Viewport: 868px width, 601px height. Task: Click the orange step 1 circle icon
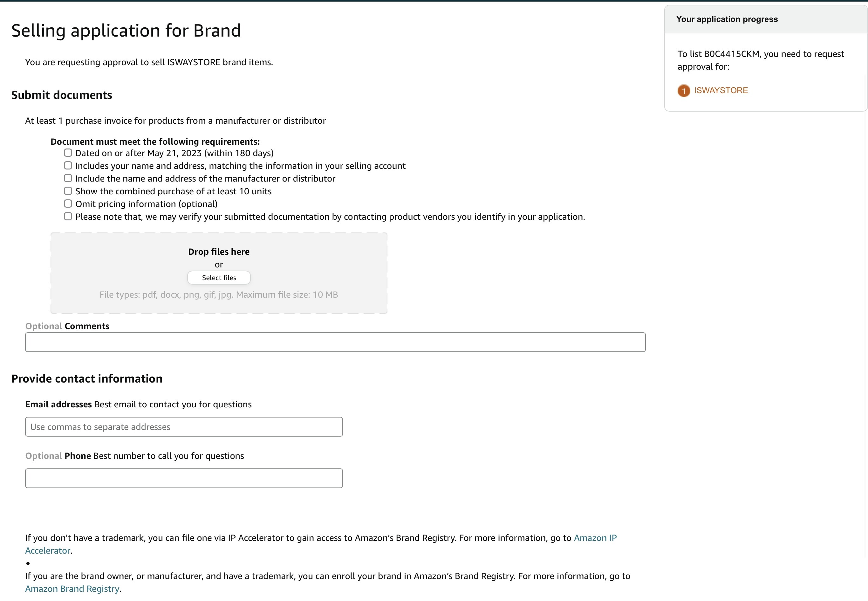684,91
